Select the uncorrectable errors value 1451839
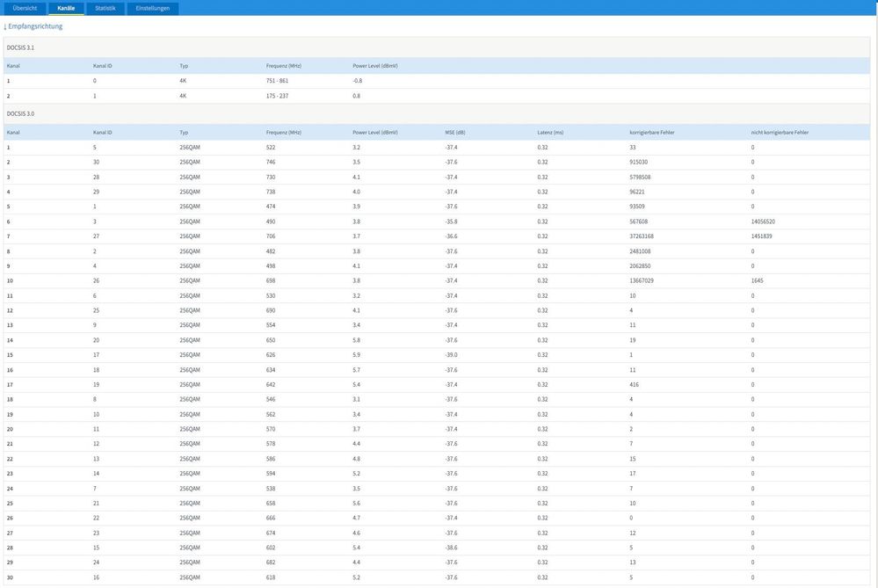 click(x=761, y=236)
